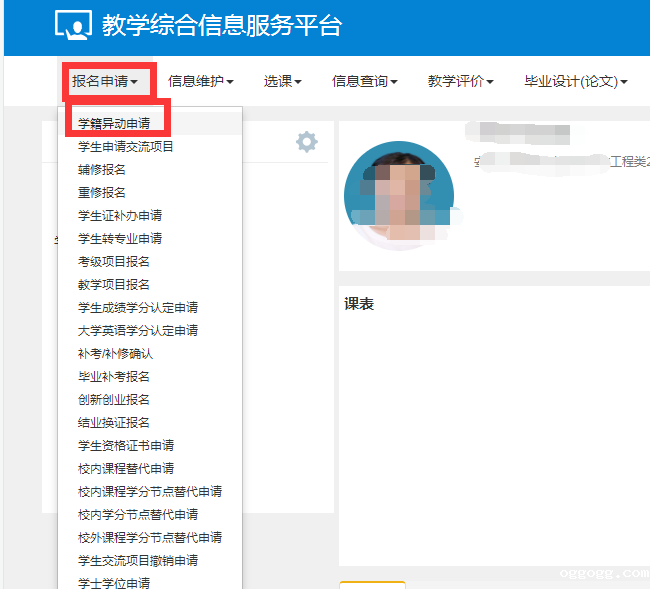Screen dimensions: 650x589
Task: Click the user profile avatar photo
Action: tap(398, 196)
